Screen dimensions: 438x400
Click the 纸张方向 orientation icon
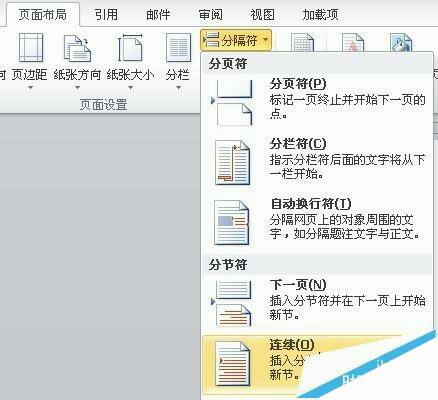(x=77, y=49)
